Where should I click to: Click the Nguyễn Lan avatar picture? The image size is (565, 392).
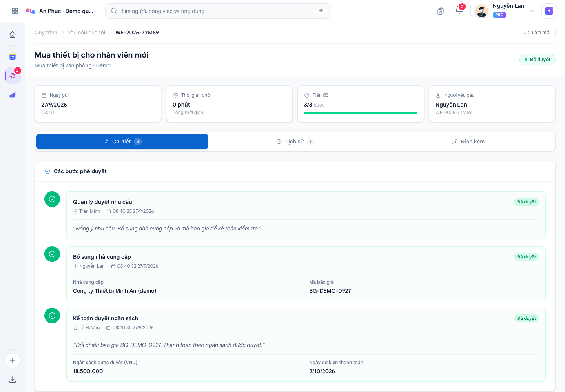tap(482, 11)
